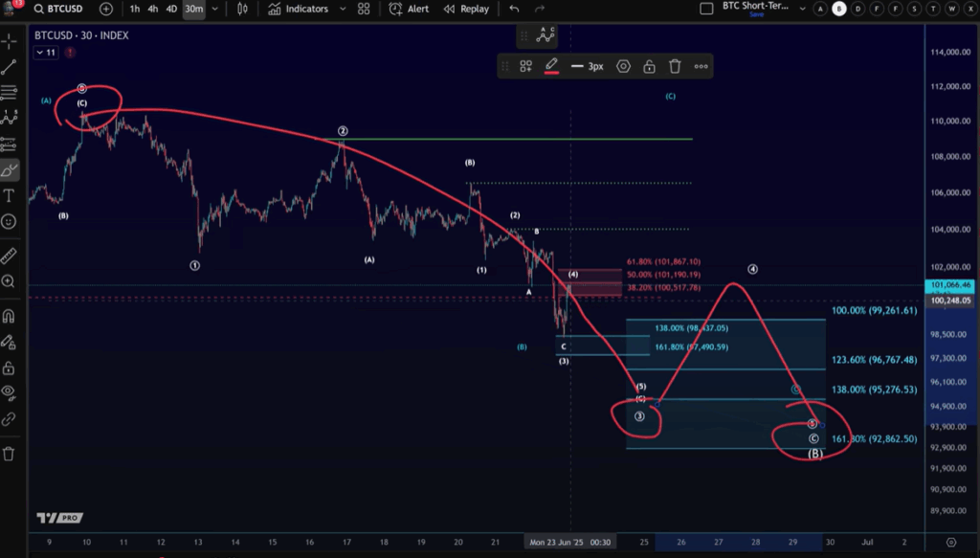Open more options three-dots menu
This screenshot has height=558, width=980.
[701, 66]
